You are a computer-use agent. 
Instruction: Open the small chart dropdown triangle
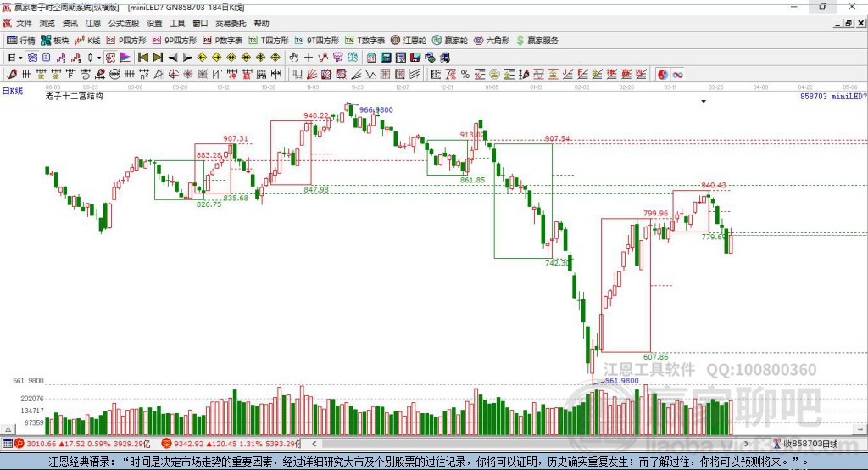coord(704,102)
